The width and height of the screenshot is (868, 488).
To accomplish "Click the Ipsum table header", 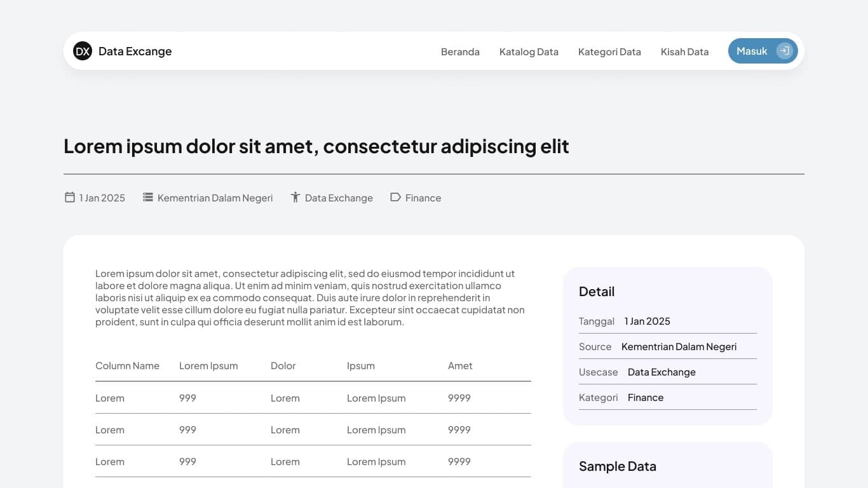I will pos(361,365).
